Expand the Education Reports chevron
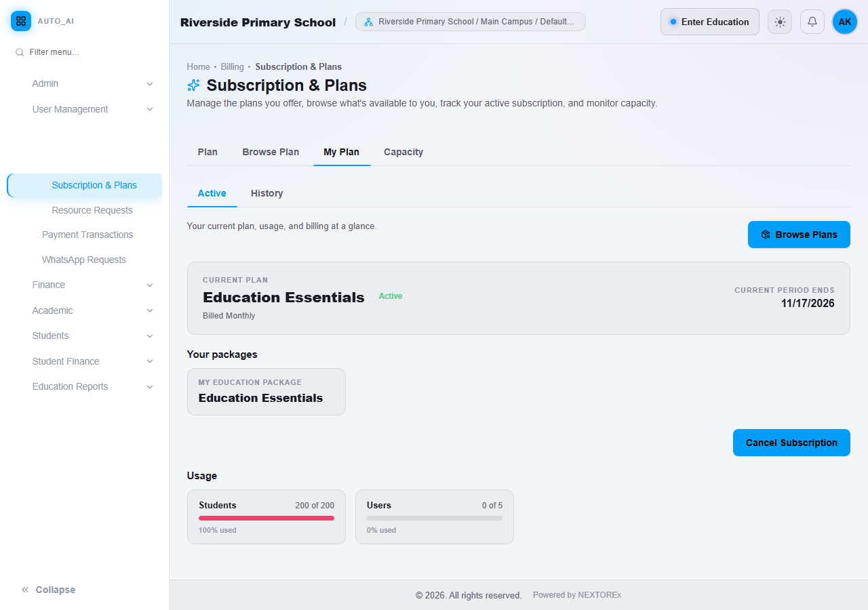868x610 pixels. [x=150, y=387]
